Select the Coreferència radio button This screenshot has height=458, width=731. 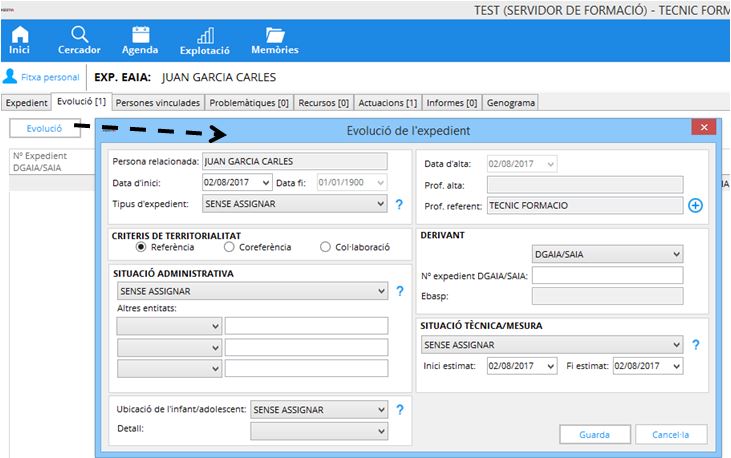coord(230,247)
